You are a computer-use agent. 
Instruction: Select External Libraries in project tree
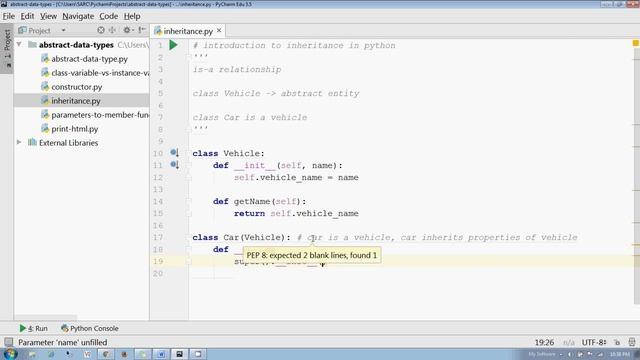pyautogui.click(x=69, y=143)
